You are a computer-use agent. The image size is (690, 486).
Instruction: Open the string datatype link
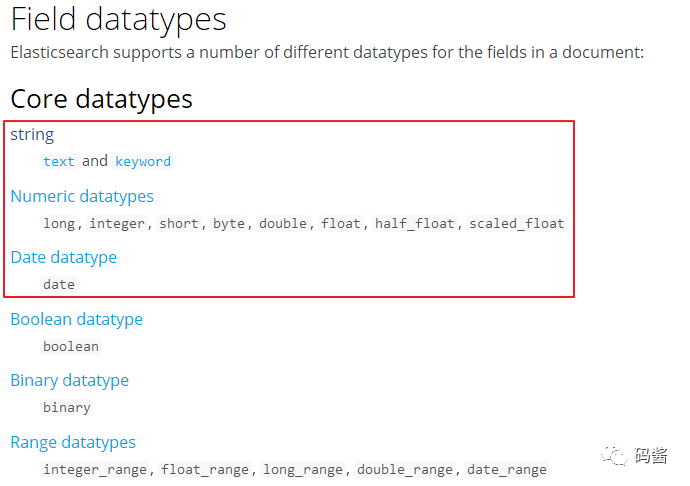coord(32,135)
